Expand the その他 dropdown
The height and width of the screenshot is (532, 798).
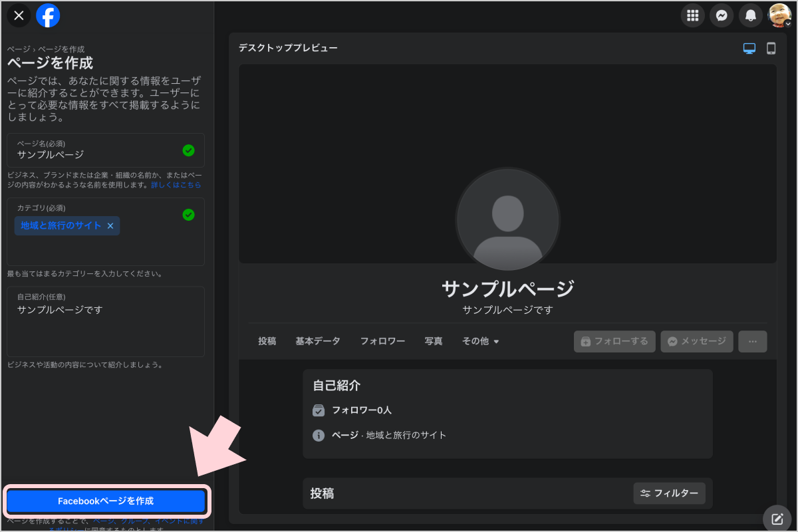pyautogui.click(x=481, y=341)
